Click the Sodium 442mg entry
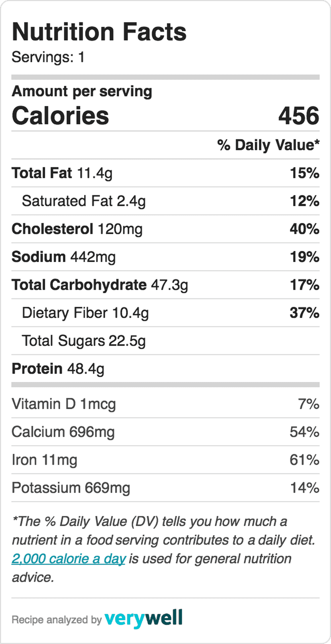331x644 pixels. pos(165,257)
